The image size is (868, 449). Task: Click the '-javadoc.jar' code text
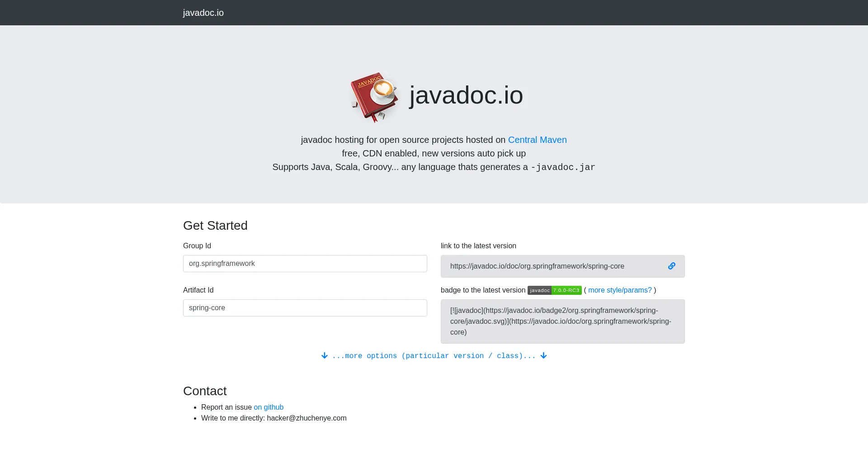point(563,167)
